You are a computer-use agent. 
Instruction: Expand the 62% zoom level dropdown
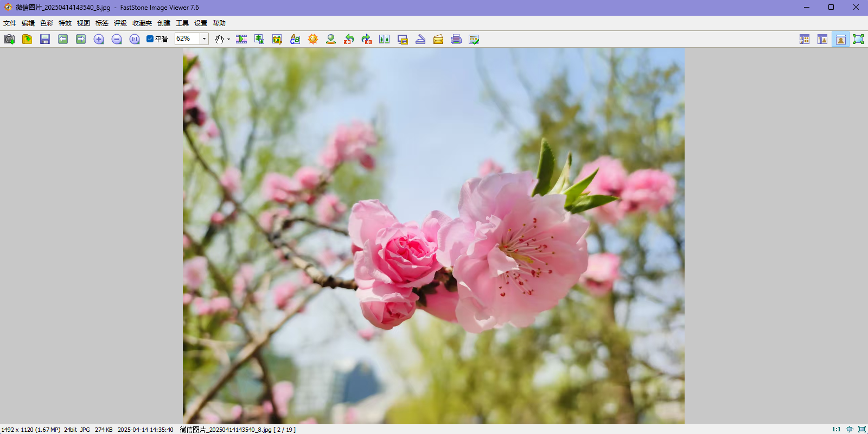coord(205,39)
